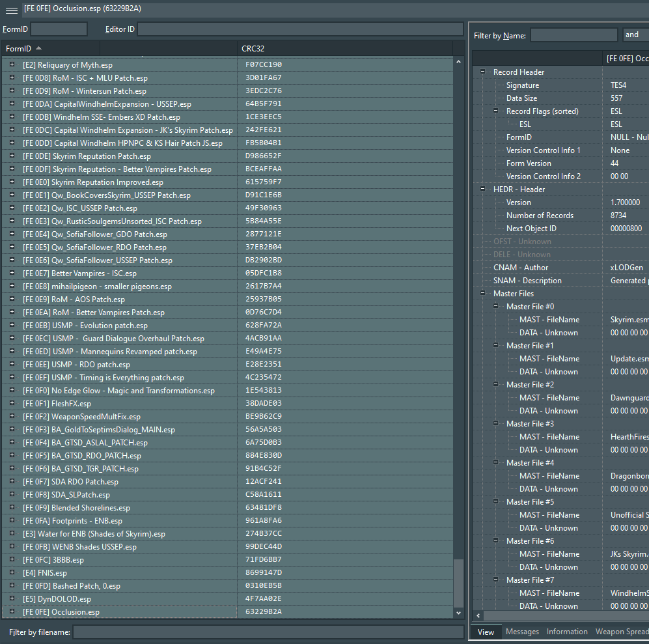Select mihailpigeon - smaller pigeons.esp row

click(x=228, y=286)
